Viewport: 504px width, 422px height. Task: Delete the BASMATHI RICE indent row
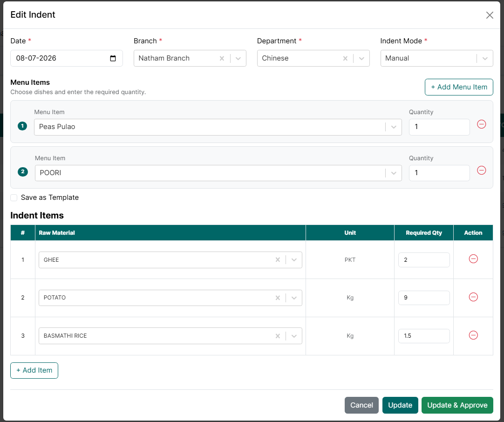click(x=473, y=335)
